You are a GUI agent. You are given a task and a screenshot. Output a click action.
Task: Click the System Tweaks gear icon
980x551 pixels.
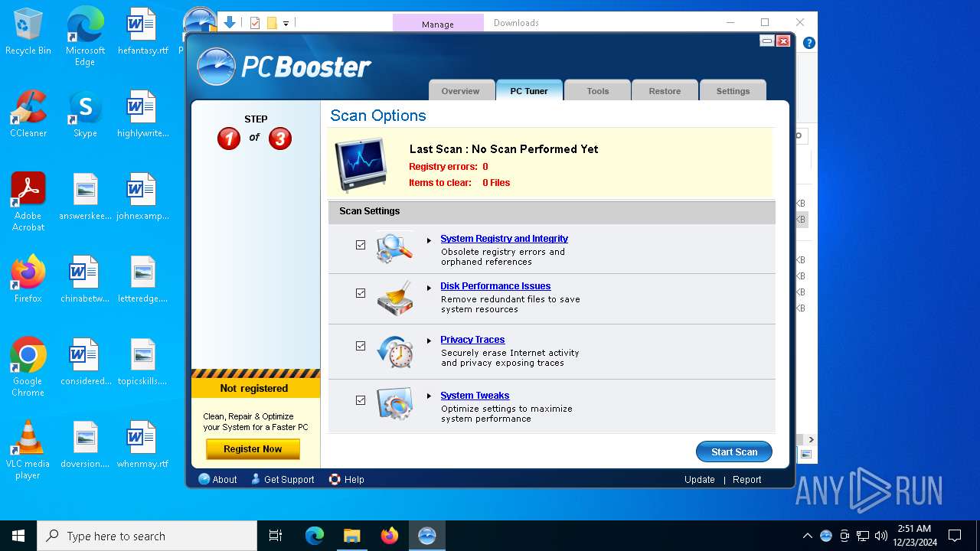tap(394, 405)
